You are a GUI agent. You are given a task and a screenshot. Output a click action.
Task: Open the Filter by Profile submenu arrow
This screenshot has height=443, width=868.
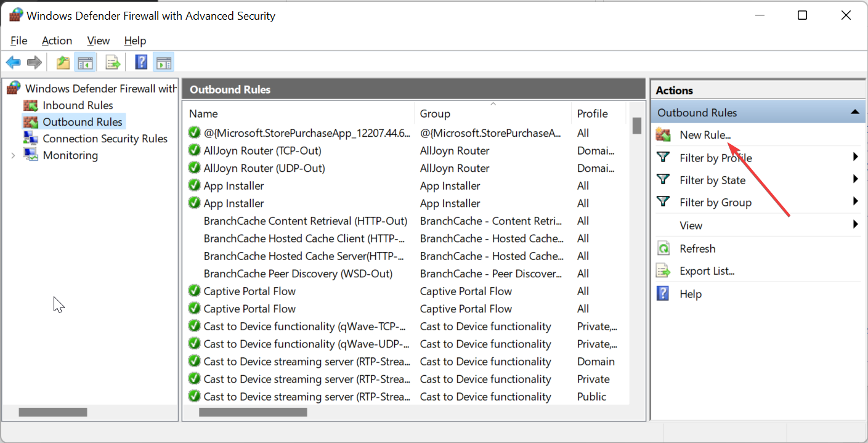[855, 157]
